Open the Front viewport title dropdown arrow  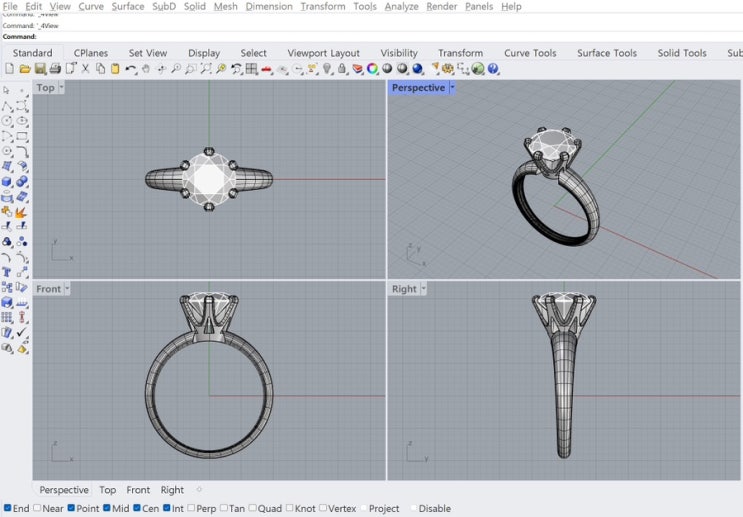(67, 289)
